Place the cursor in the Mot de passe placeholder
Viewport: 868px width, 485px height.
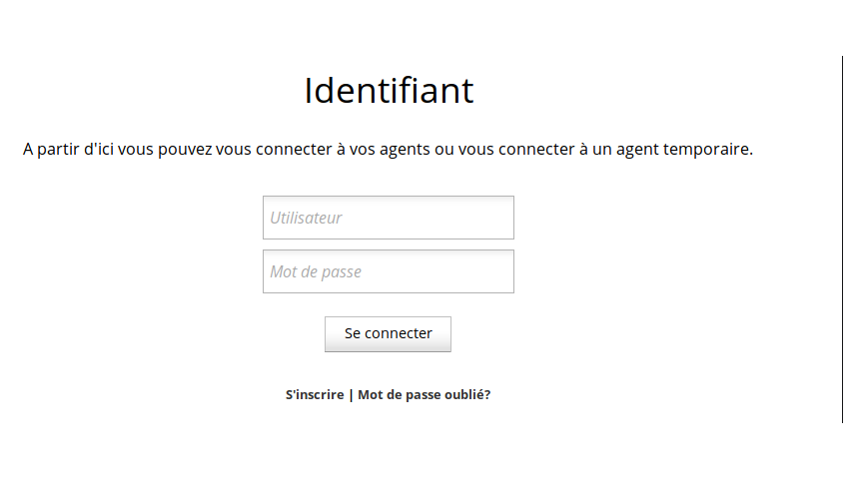(316, 271)
